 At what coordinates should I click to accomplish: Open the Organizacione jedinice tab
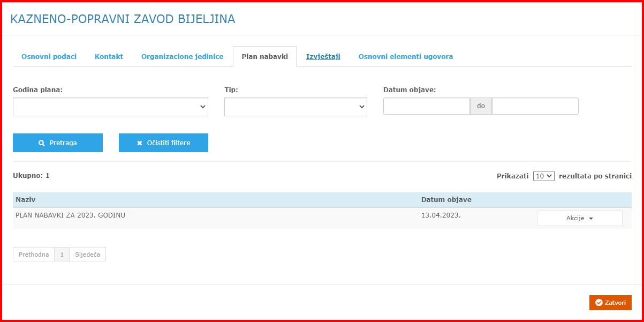pyautogui.click(x=182, y=56)
